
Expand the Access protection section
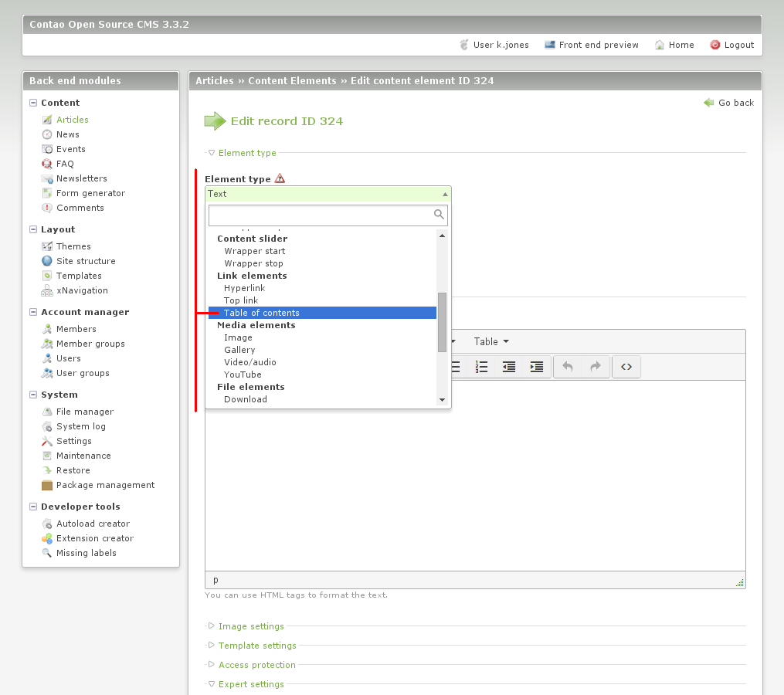pos(256,665)
